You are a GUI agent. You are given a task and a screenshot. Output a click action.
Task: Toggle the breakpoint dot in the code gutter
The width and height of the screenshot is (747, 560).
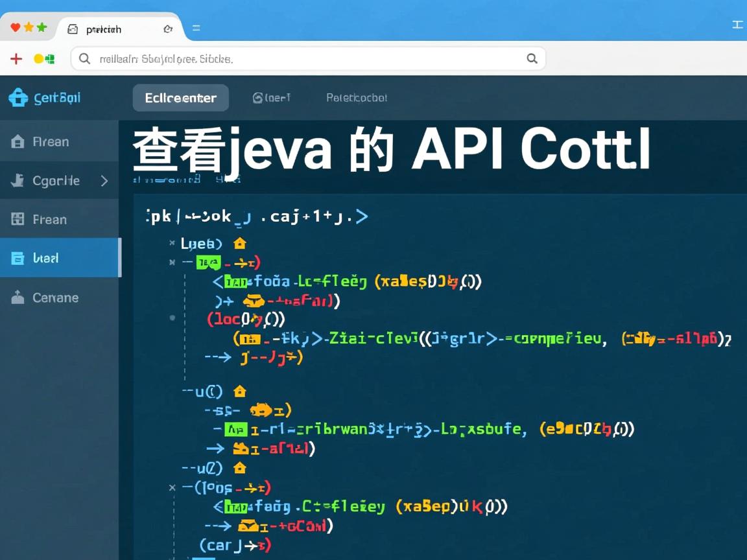[x=172, y=318]
